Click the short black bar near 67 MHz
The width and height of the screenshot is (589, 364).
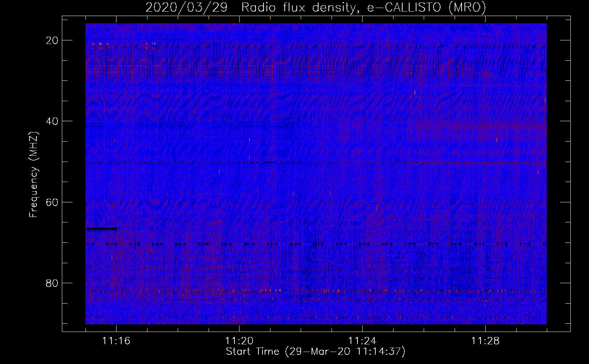(102, 229)
